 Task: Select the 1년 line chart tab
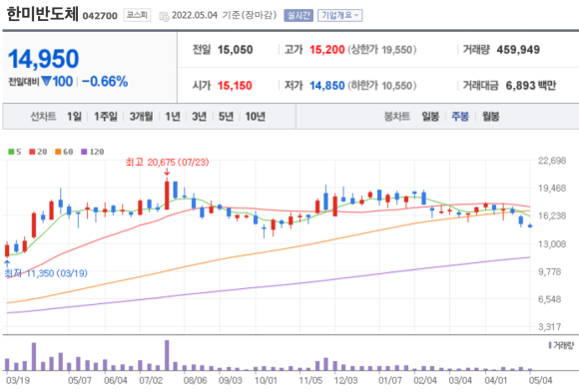[x=173, y=117]
